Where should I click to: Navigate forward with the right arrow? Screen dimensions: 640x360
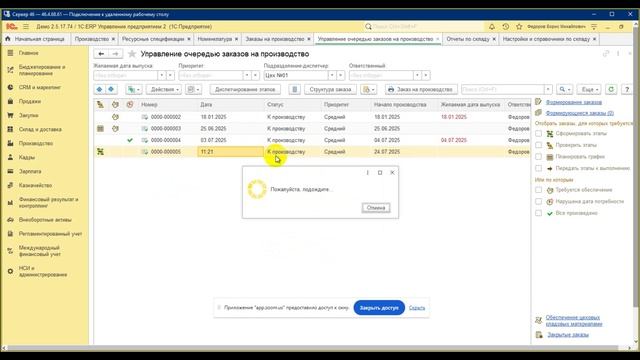pyautogui.click(x=116, y=54)
